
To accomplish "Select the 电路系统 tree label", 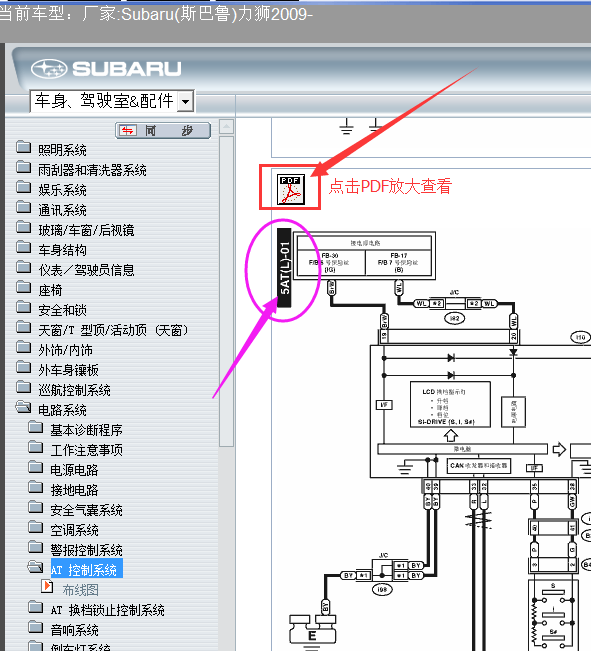I will (62, 410).
